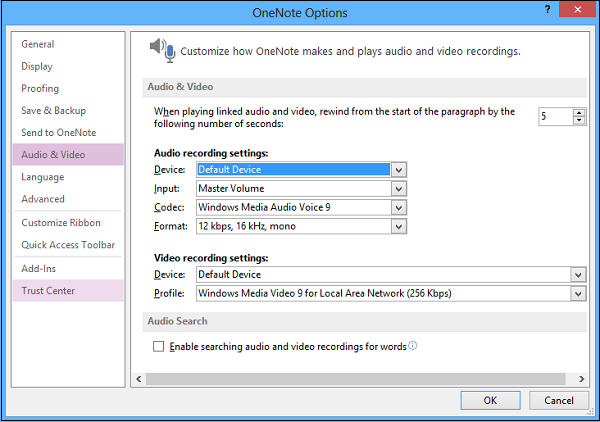Image resolution: width=600 pixels, height=422 pixels.
Task: Decrease rewind seconds with down arrow
Action: point(579,120)
